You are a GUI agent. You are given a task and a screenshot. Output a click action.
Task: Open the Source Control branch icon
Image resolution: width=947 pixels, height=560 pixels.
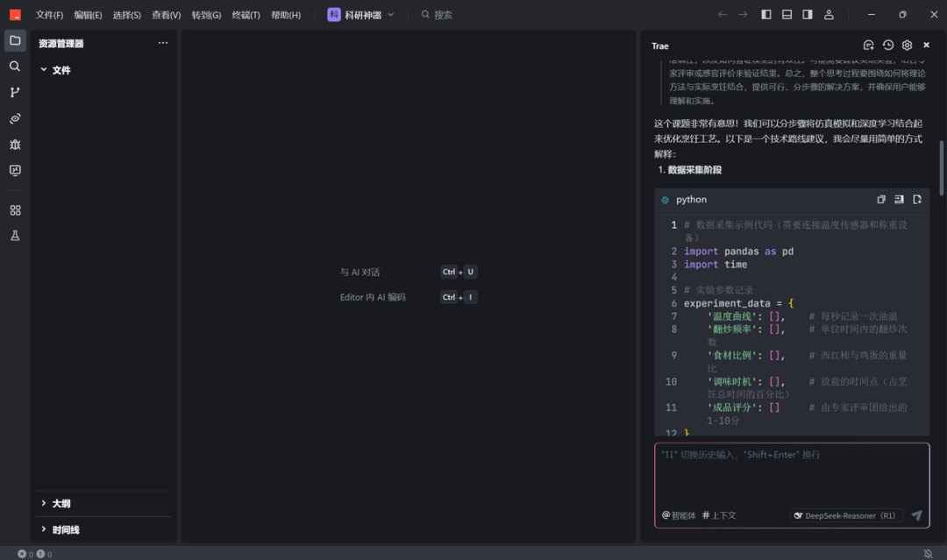(15, 92)
